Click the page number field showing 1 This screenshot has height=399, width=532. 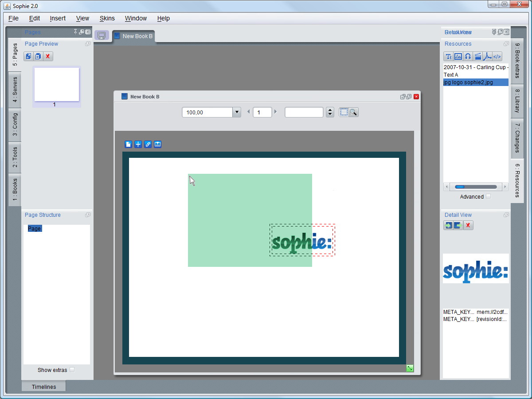[262, 112]
